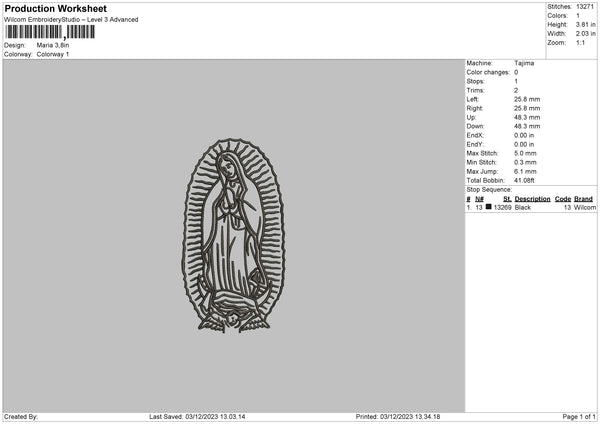Click the Stop Sequence heading
Image resolution: width=600 pixels, height=424 pixels.
tap(489, 189)
